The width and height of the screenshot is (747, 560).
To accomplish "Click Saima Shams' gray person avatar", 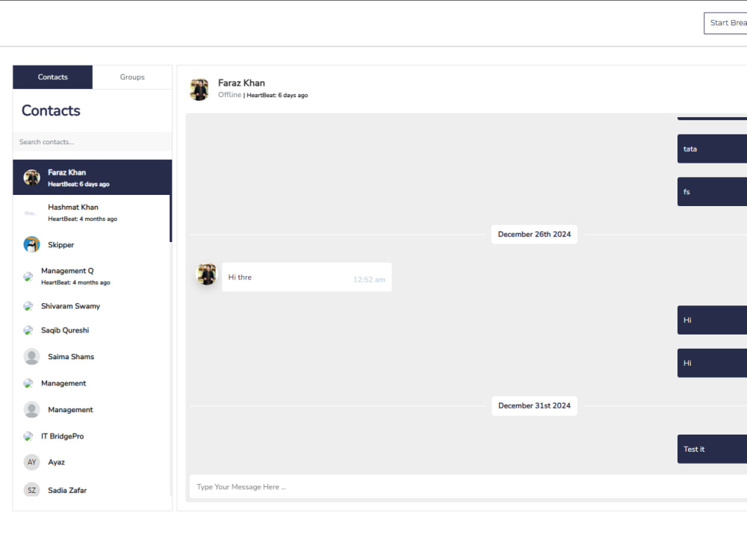I will pyautogui.click(x=32, y=357).
